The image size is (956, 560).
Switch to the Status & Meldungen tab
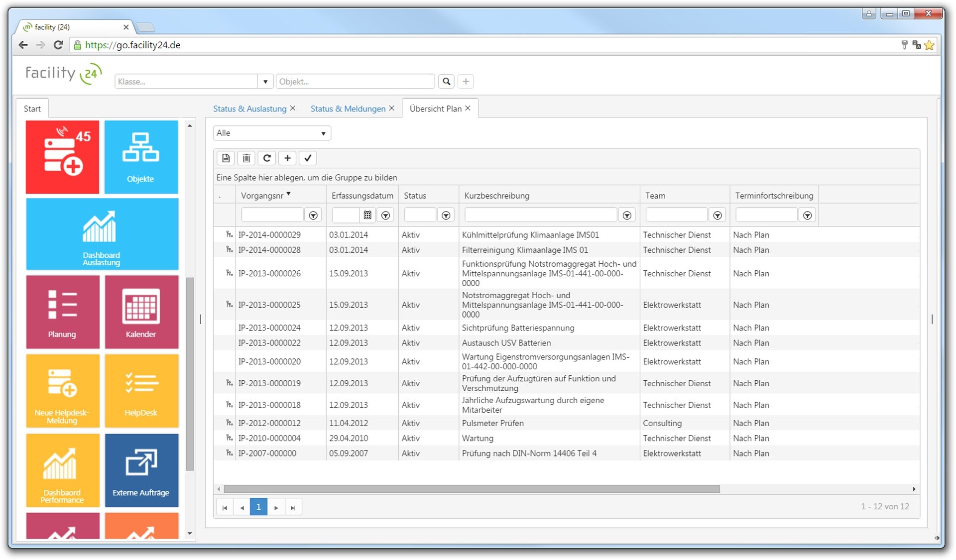click(x=348, y=109)
